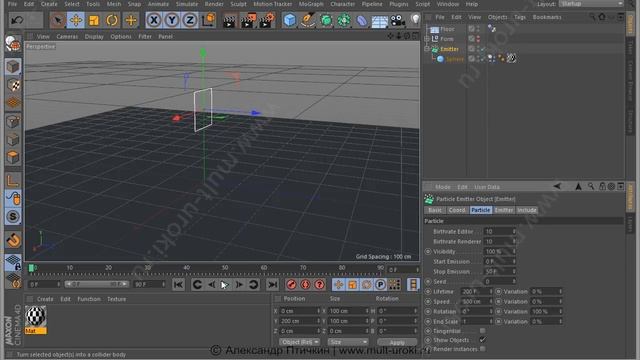Click the Stop Emission value field
The width and height of the screenshot is (640, 360).
[500, 271]
